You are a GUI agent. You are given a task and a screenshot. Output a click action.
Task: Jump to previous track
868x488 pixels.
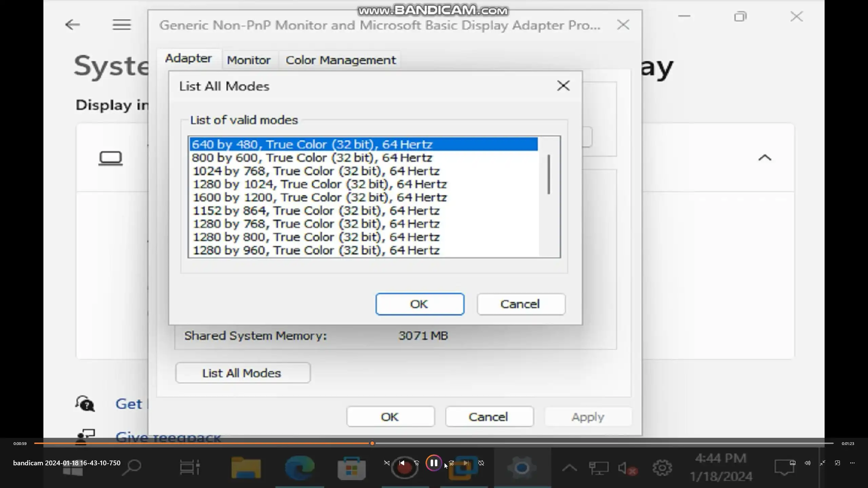click(402, 463)
